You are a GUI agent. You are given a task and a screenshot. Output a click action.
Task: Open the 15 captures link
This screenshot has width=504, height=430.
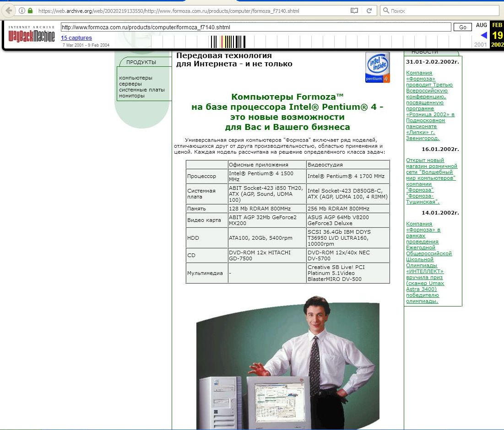[76, 38]
